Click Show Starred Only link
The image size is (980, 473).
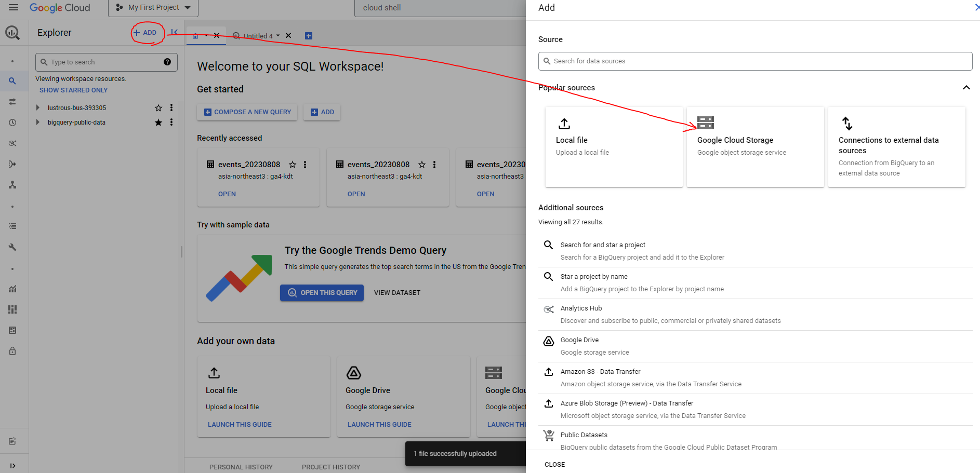pos(74,90)
